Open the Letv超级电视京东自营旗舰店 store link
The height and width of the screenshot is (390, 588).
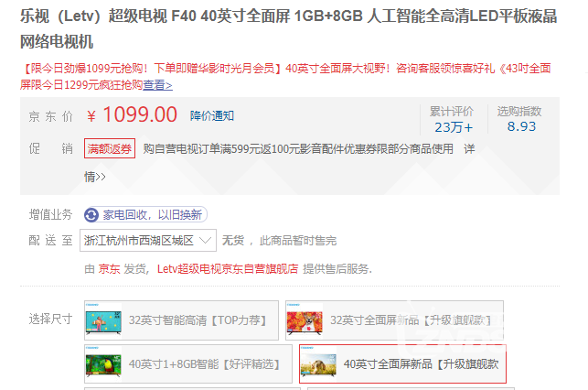tap(228, 269)
